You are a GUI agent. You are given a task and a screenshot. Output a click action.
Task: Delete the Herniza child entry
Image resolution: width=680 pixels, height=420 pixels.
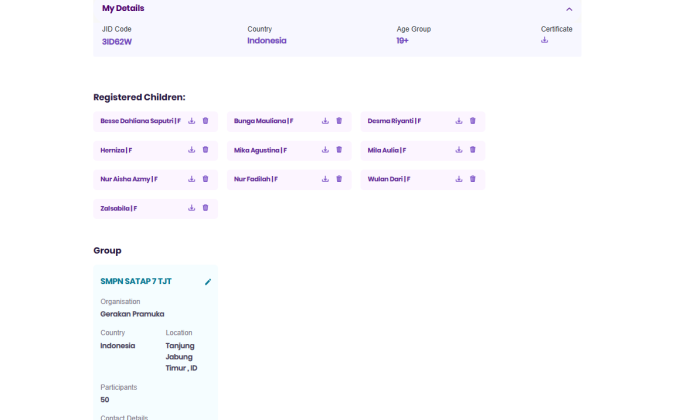[x=205, y=150]
